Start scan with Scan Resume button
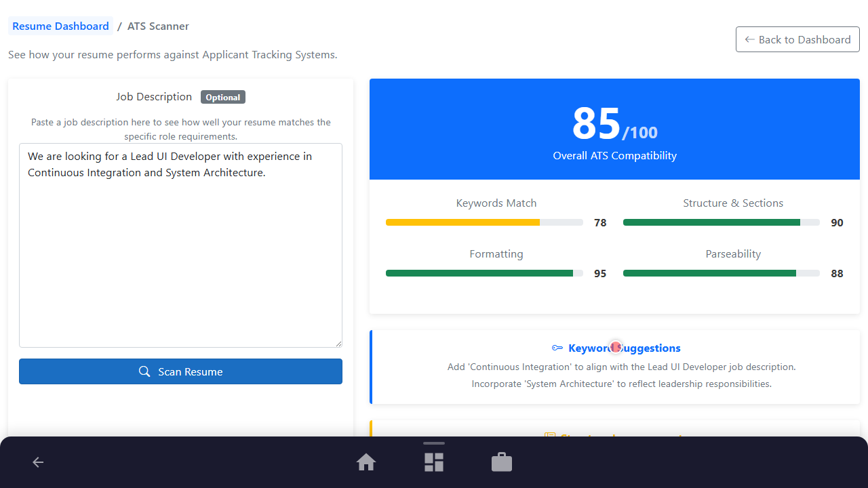Screen dimensions: 868x488 180,371
